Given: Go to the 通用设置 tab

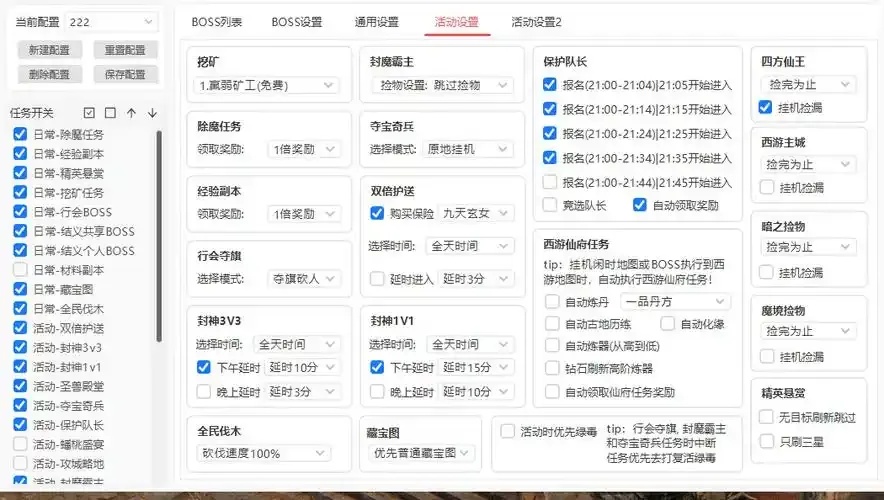Looking at the screenshot, I should (x=377, y=22).
